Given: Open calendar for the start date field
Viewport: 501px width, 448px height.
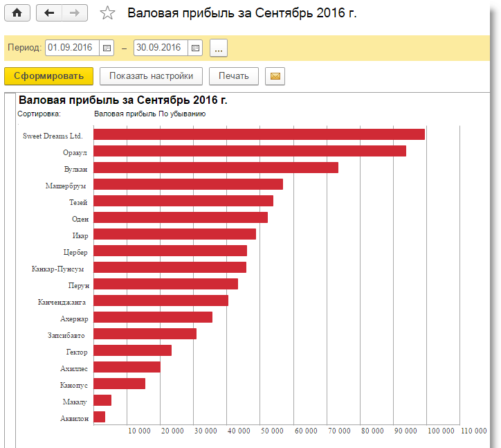Looking at the screenshot, I should (x=107, y=48).
